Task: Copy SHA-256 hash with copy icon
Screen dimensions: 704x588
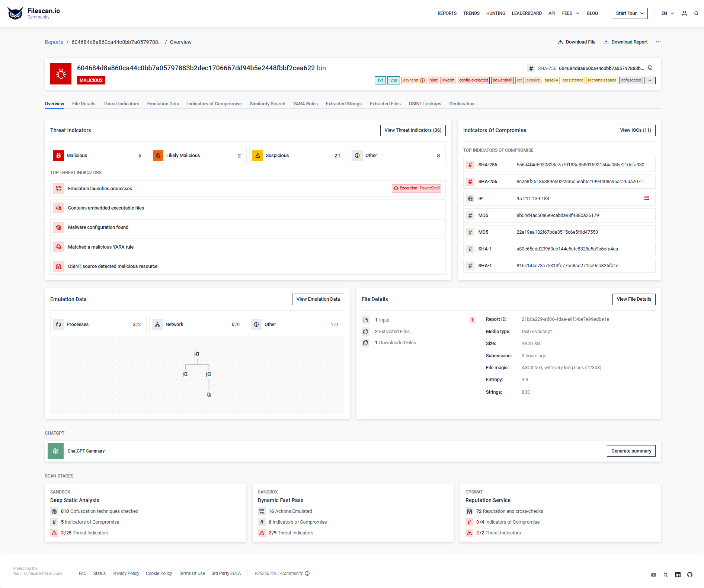Action: coord(650,68)
